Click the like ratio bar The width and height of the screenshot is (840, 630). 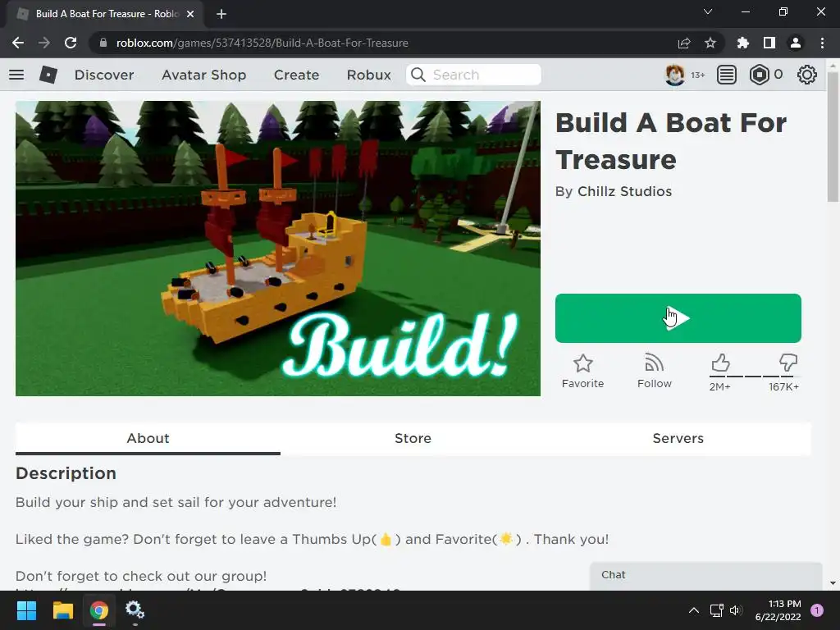[753, 376]
